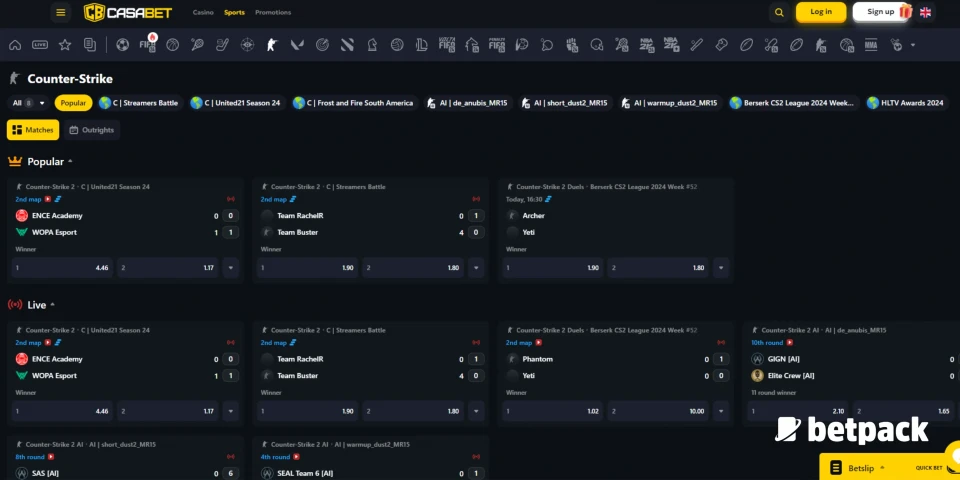Bet on WOPA Esport odds 1.17 in Popular
The height and width of the screenshot is (480, 960).
[x=168, y=268]
